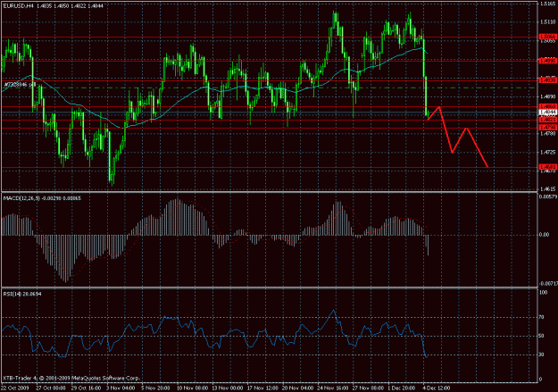The height and width of the screenshot is (392, 558).
Task: Click the 50 level on RSI scale
Action: point(543,336)
